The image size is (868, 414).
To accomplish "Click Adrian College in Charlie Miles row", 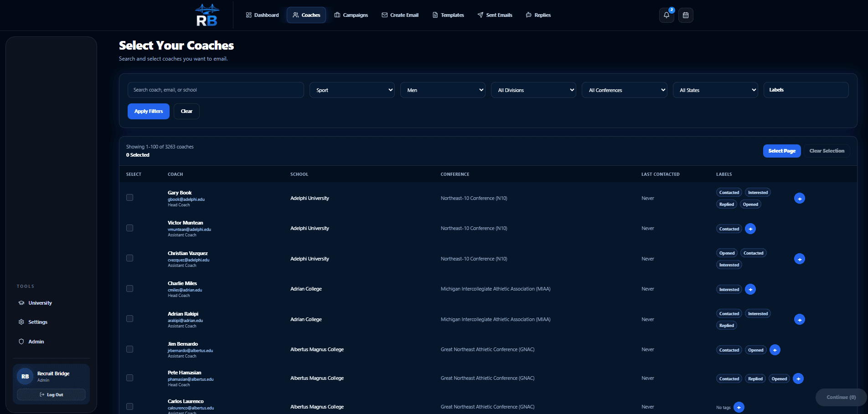I will [x=306, y=289].
